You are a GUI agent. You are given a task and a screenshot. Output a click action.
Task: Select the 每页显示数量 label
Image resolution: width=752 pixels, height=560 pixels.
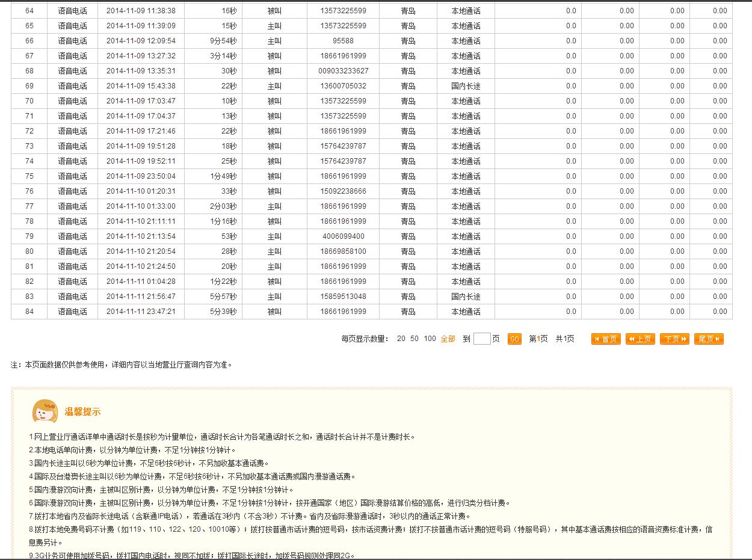click(365, 339)
